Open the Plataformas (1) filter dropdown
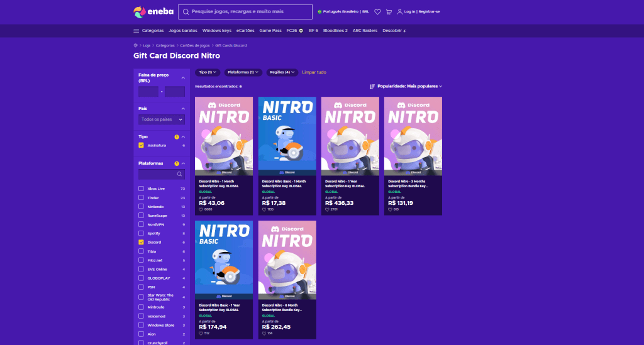 pos(243,72)
